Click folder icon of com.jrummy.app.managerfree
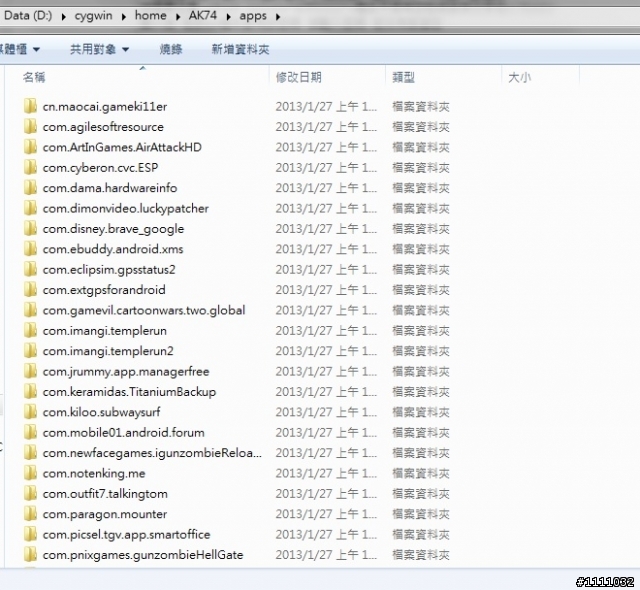The height and width of the screenshot is (590, 640). click(31, 372)
